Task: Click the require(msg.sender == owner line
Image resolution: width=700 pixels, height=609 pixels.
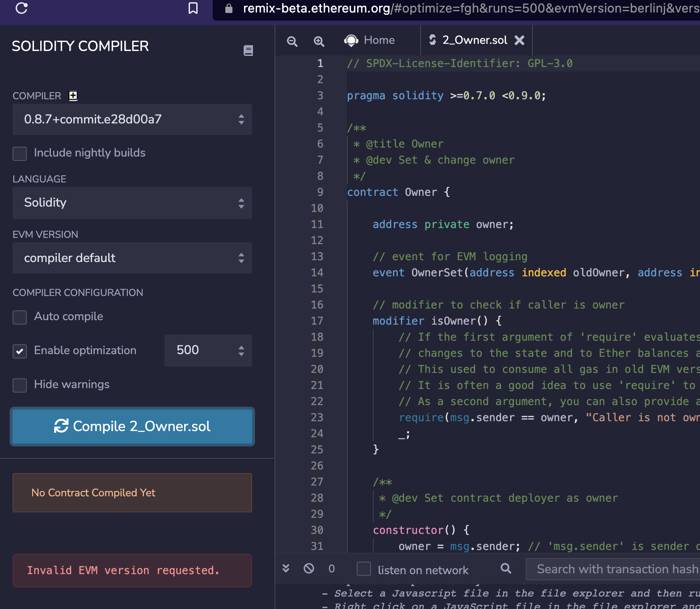Action: click(x=549, y=418)
